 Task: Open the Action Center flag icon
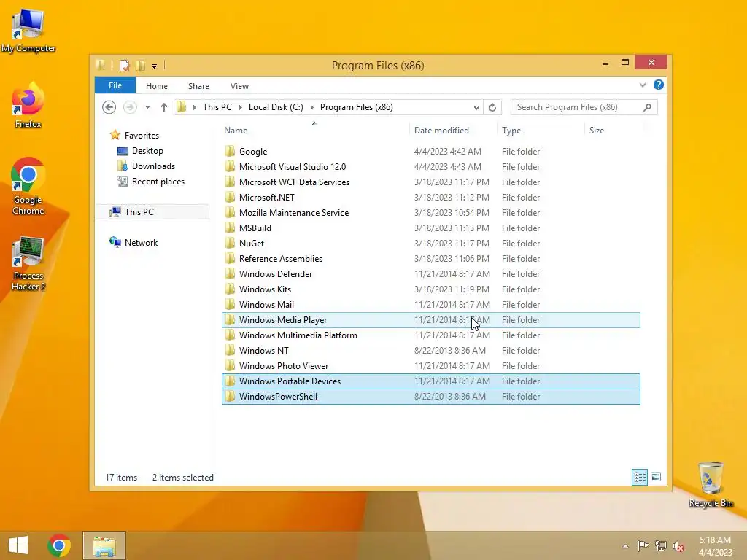pyautogui.click(x=643, y=546)
